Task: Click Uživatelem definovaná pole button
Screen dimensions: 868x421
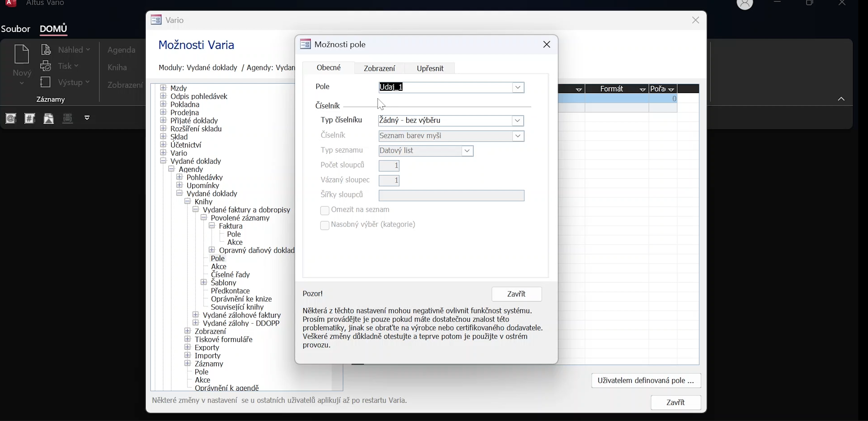Action: 646,380
